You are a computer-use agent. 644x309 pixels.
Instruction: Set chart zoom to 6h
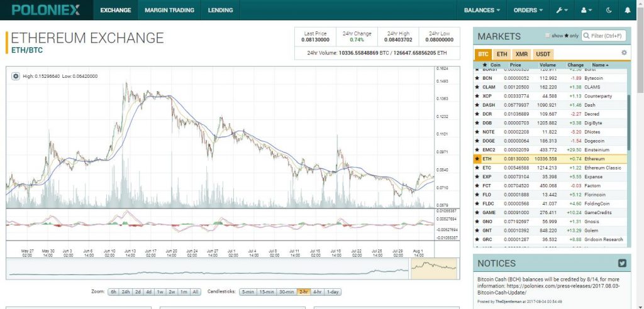click(113, 292)
